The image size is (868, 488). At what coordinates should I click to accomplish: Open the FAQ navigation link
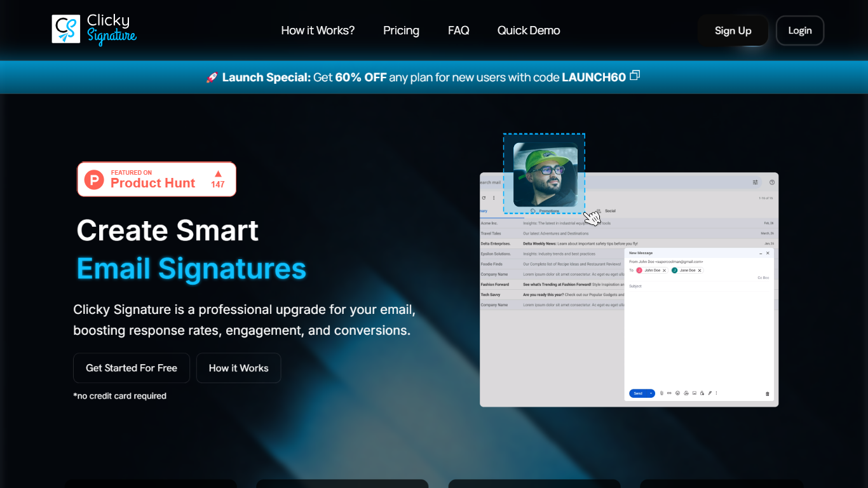click(458, 30)
